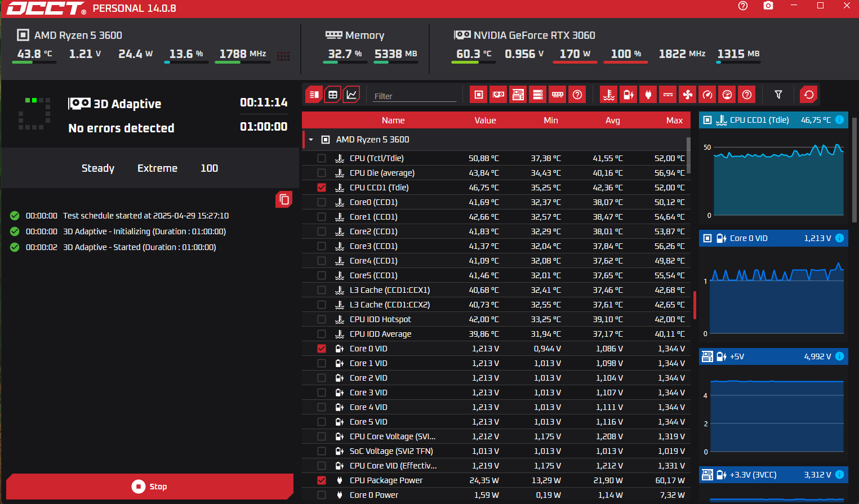The width and height of the screenshot is (859, 504).
Task: Collapse the AMD Ryzen 5 3600 group
Action: 311,140
